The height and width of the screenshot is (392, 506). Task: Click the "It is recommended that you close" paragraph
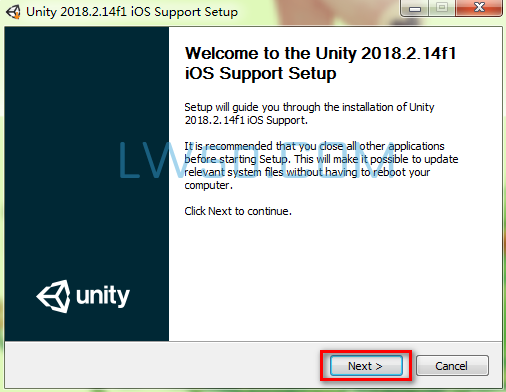coord(321,166)
